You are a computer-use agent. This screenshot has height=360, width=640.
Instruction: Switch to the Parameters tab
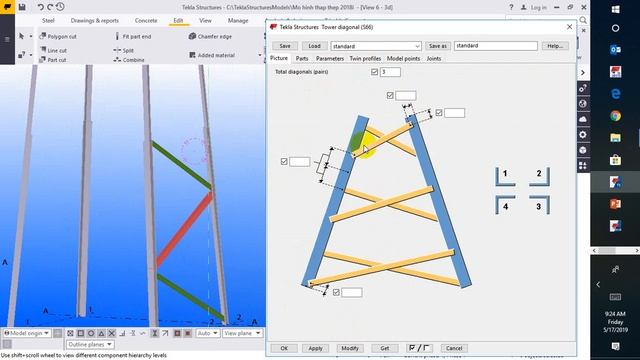pyautogui.click(x=330, y=58)
